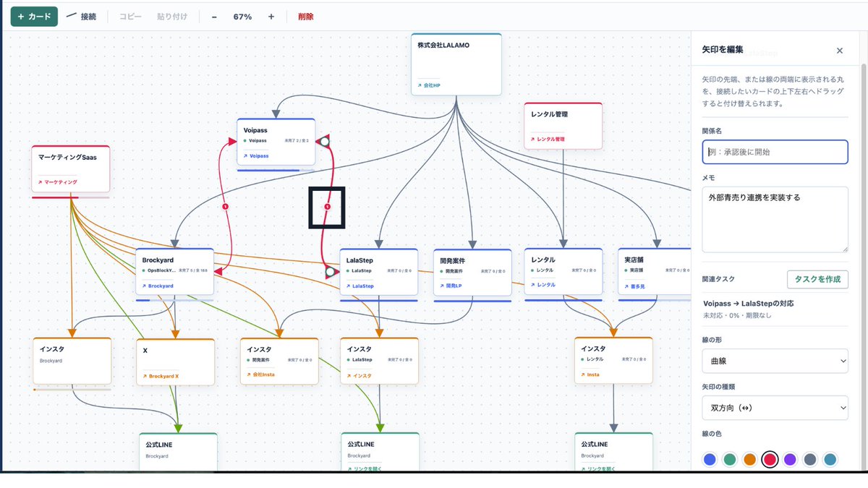Select the 株式会社LALAMO card title
The height and width of the screenshot is (488, 868).
click(x=443, y=46)
